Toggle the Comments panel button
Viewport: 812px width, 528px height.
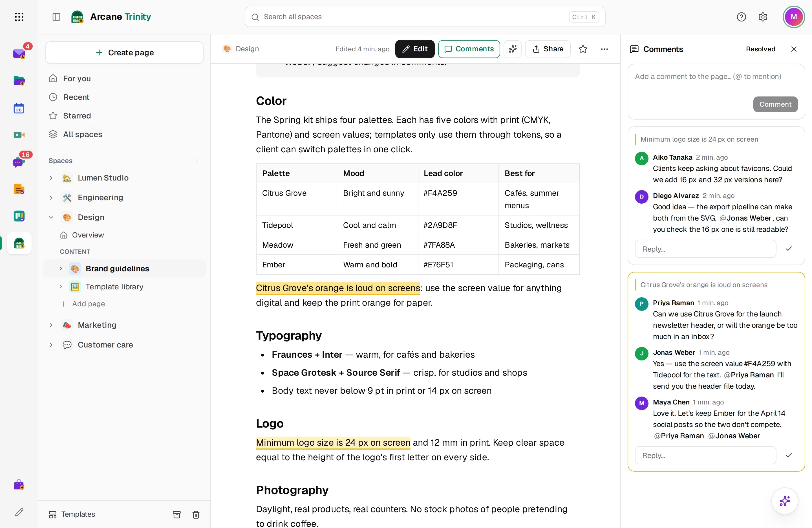tap(469, 49)
